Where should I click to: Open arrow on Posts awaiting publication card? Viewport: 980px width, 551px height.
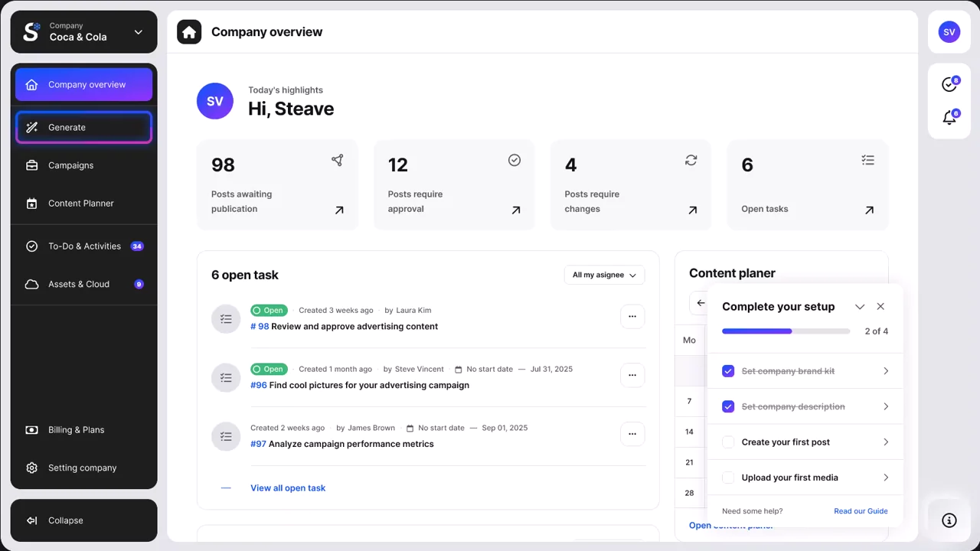tap(339, 210)
